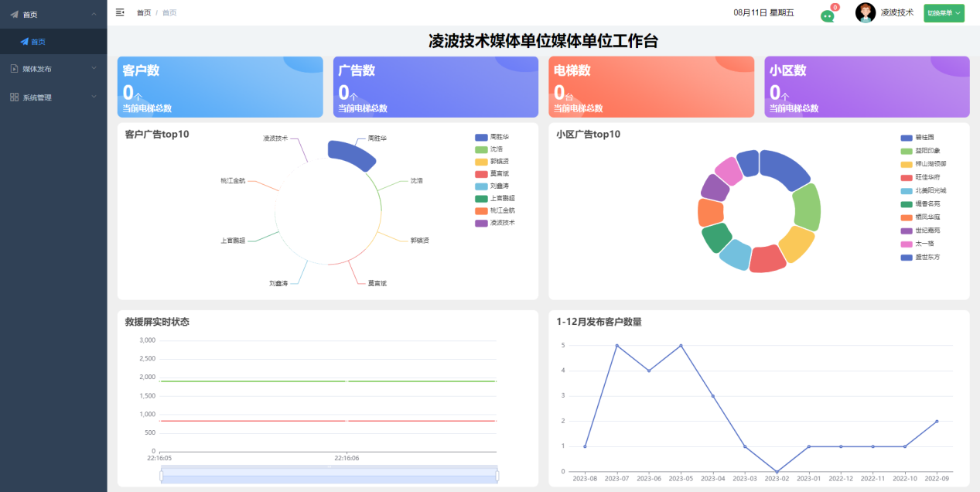
Task: Click the paper plane icon on the top-level 首页 menu
Action: [x=14, y=14]
